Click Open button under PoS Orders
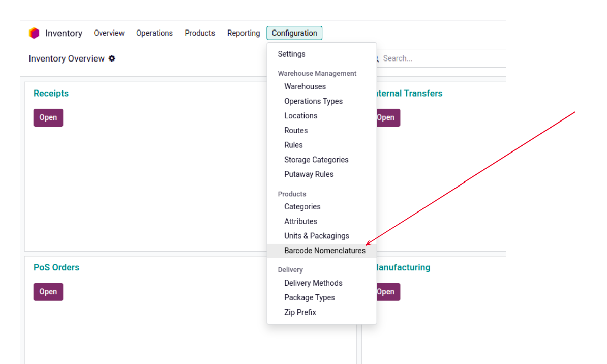Screen dimensions: 607x364 click(48, 292)
